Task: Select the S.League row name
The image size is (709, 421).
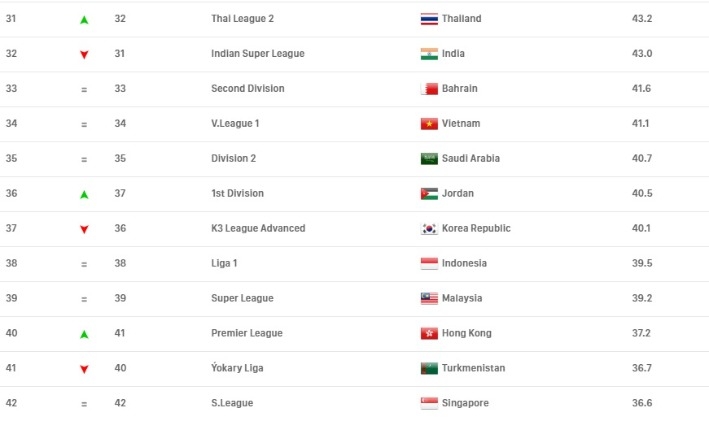Action: click(232, 404)
